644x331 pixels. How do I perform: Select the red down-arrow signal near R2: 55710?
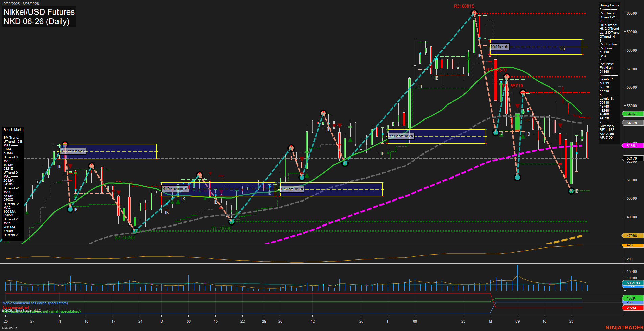pyautogui.click(x=517, y=105)
